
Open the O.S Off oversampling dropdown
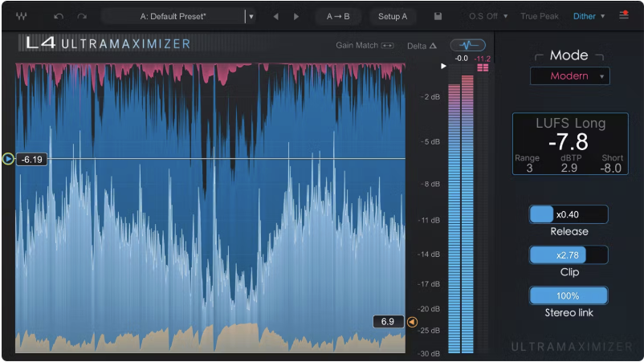[488, 16]
